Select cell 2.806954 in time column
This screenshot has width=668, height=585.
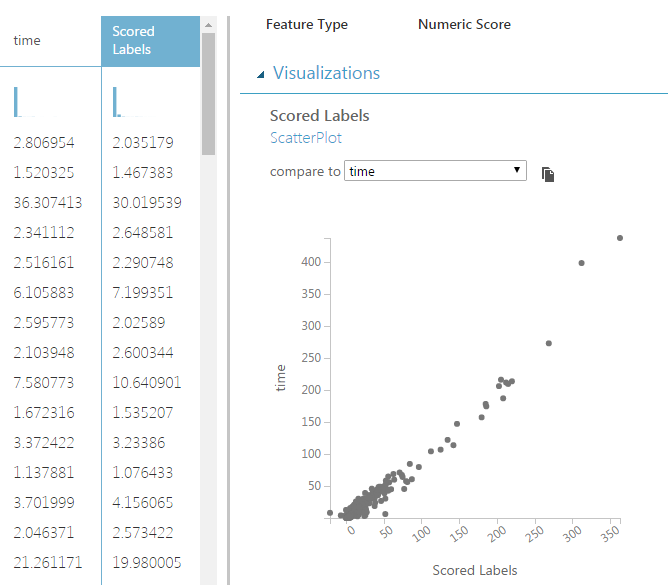pyautogui.click(x=44, y=143)
